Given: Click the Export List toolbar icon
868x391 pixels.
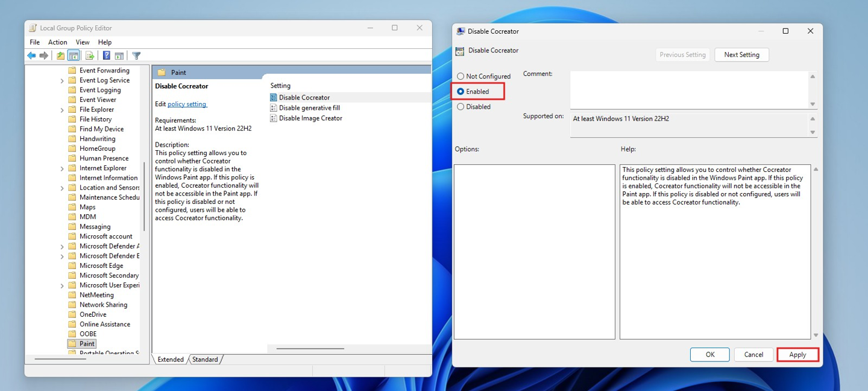Looking at the screenshot, I should (x=90, y=56).
